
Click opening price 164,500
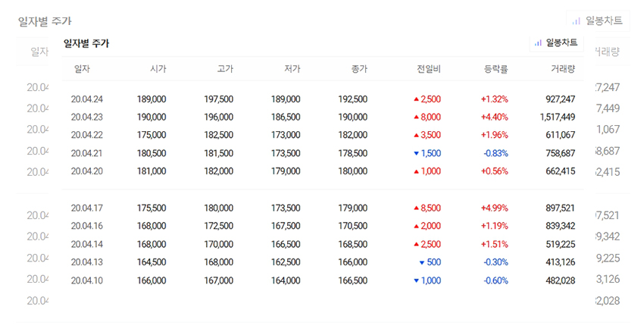[x=152, y=262]
